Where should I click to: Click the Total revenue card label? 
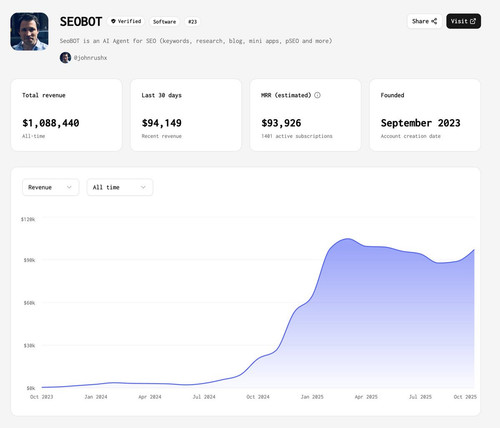pyautogui.click(x=44, y=95)
